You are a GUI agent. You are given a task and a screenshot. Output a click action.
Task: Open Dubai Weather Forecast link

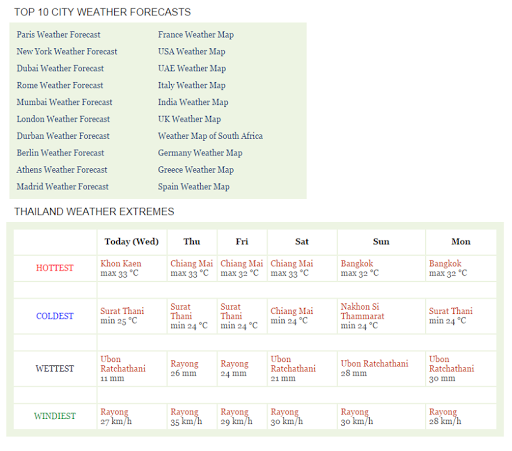coord(60,68)
